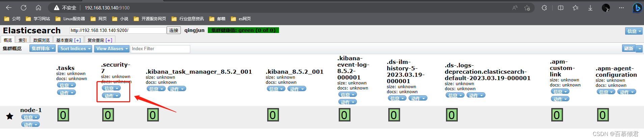644x140 pixels.
Task: Click the master node star icon
Action: (10, 116)
